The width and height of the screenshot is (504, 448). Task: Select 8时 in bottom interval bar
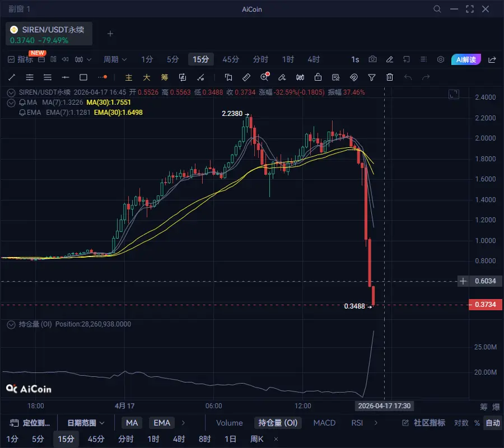205,439
